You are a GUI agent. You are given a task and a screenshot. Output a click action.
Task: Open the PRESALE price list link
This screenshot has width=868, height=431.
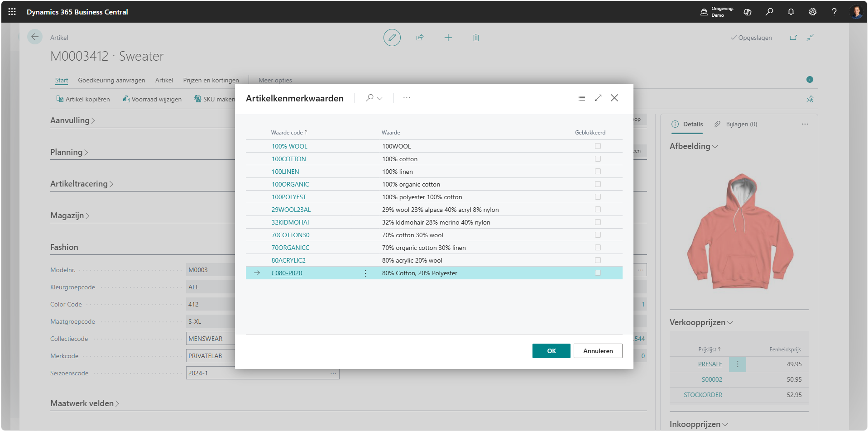(x=710, y=364)
